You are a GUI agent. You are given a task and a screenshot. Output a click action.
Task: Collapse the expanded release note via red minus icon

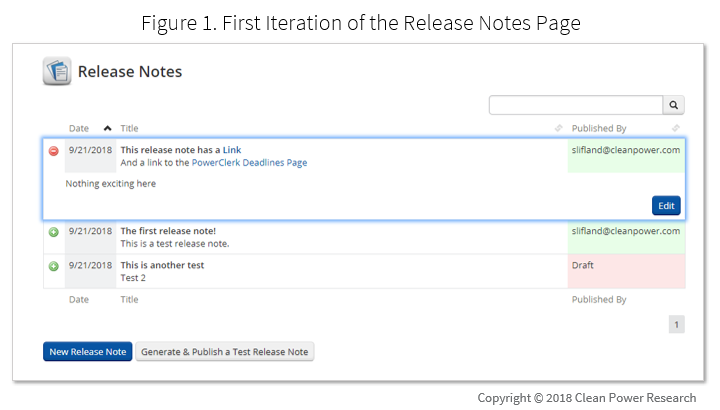pyautogui.click(x=54, y=151)
